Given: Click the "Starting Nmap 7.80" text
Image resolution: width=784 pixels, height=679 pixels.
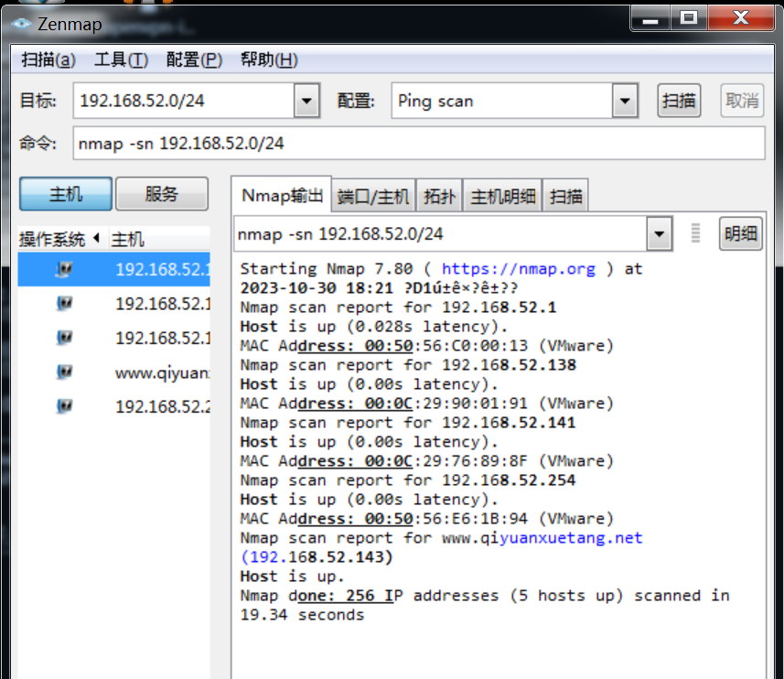Looking at the screenshot, I should coord(327,269).
